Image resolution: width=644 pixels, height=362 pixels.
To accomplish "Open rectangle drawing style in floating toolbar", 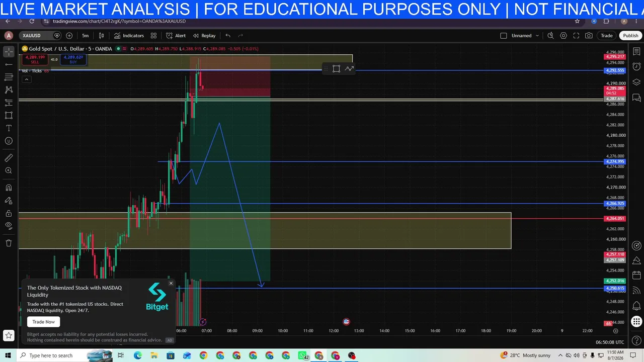I will [x=336, y=69].
